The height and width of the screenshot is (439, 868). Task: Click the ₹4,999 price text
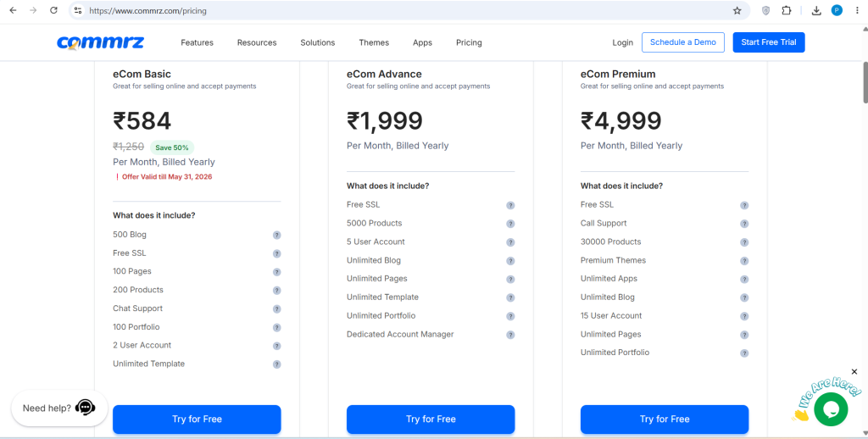[x=621, y=121]
